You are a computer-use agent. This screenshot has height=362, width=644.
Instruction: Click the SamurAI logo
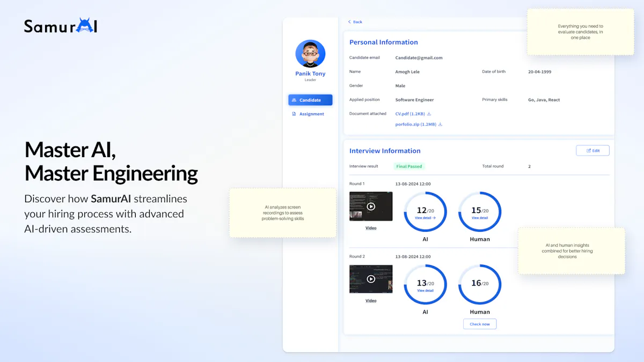(61, 26)
